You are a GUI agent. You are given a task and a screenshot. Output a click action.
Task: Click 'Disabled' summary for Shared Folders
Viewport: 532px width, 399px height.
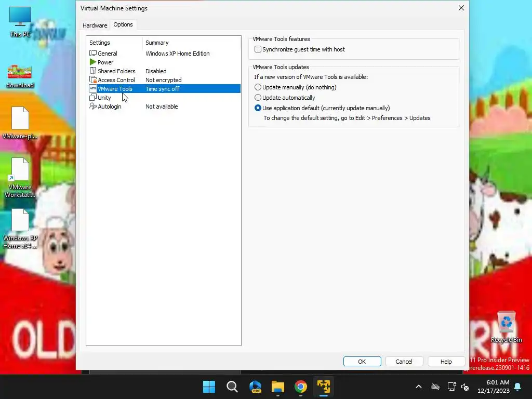156,71
